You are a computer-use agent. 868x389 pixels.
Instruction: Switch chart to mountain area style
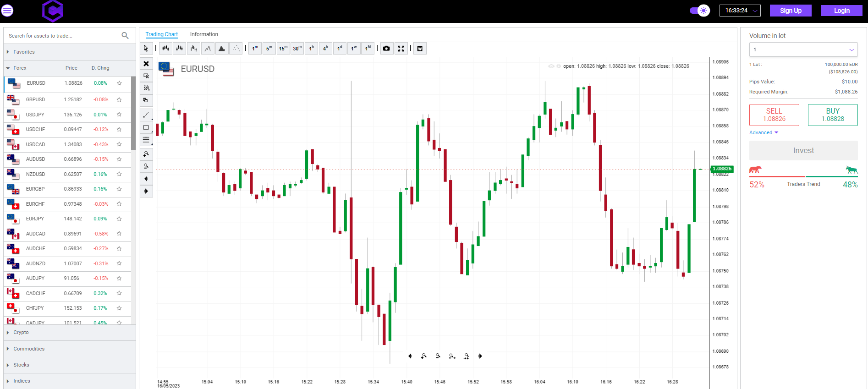[222, 49]
